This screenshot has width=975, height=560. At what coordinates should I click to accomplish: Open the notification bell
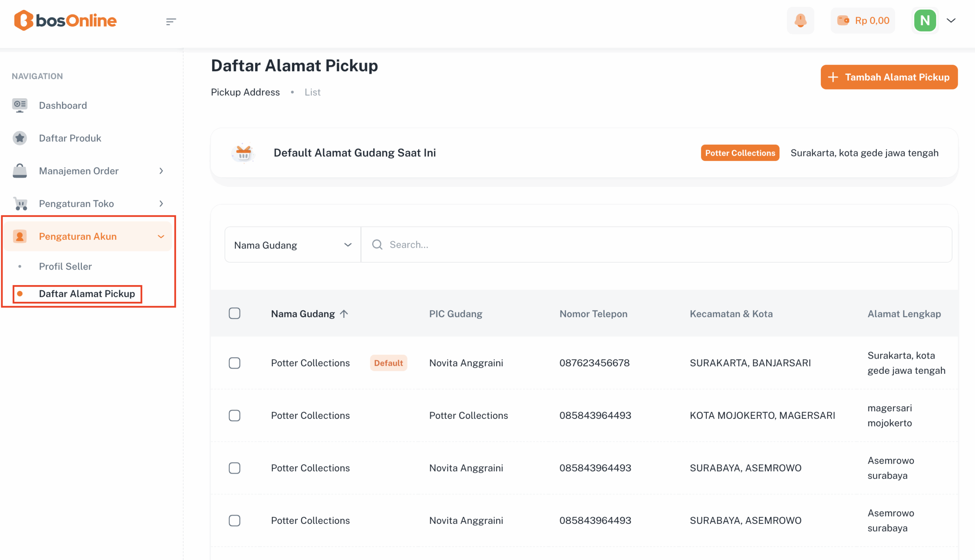pos(800,21)
